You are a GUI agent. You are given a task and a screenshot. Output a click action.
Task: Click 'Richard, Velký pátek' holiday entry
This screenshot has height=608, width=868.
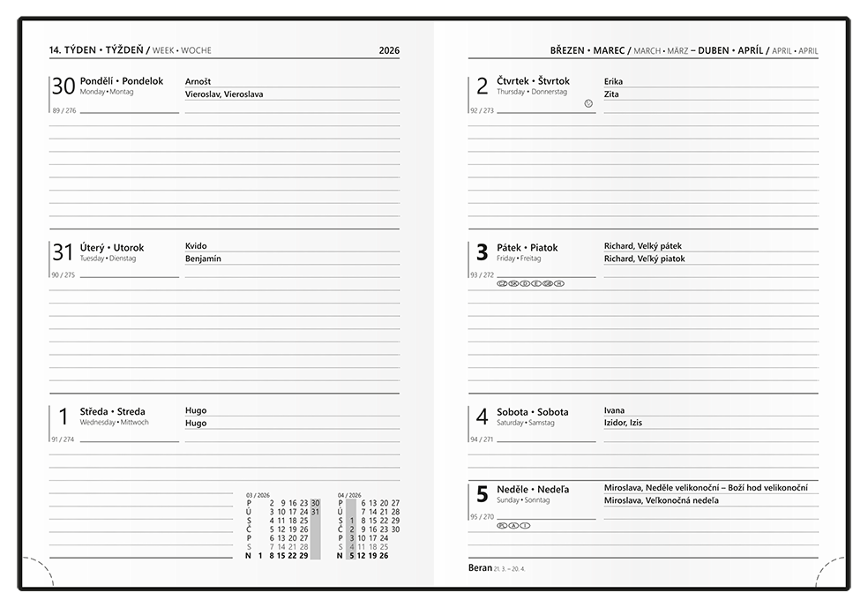click(642, 246)
